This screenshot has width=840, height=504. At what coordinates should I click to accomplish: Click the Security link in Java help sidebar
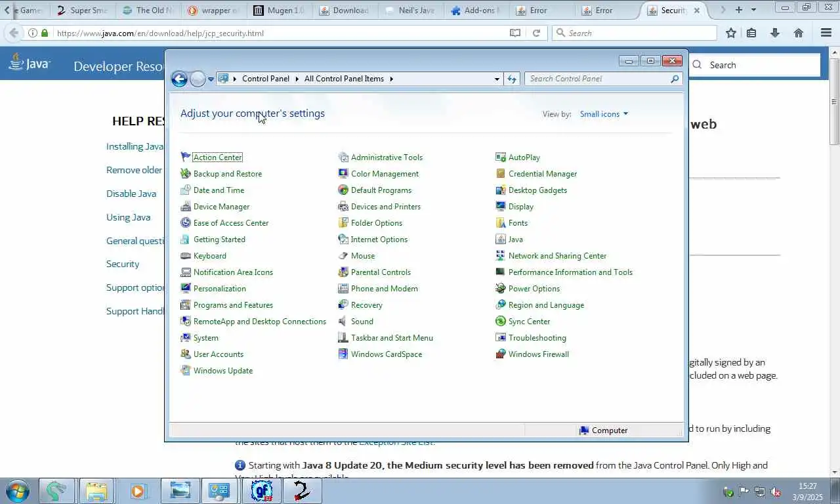123,264
